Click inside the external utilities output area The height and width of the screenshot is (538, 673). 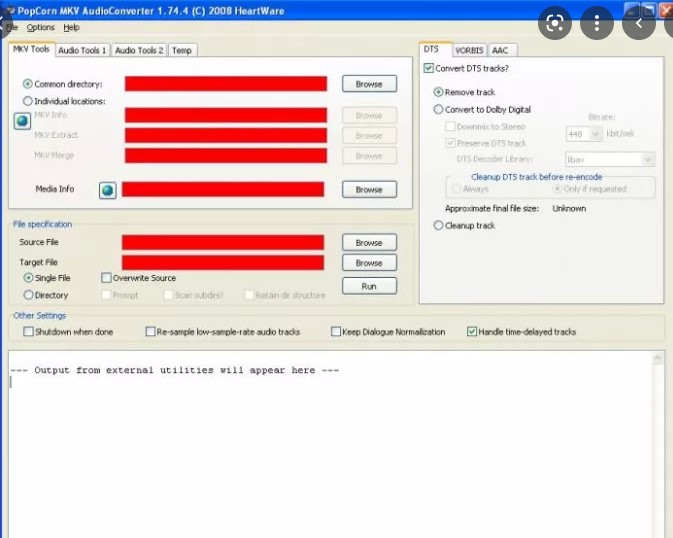tap(330, 444)
